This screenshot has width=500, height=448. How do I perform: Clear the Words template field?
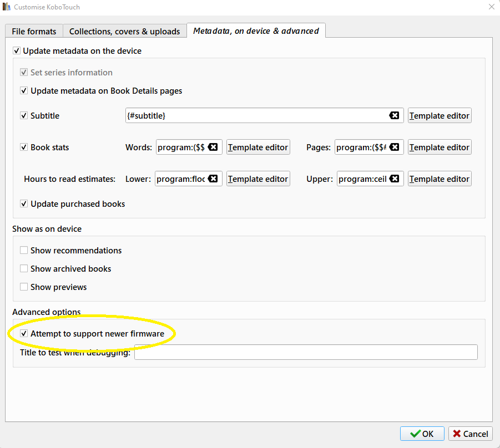coord(213,147)
